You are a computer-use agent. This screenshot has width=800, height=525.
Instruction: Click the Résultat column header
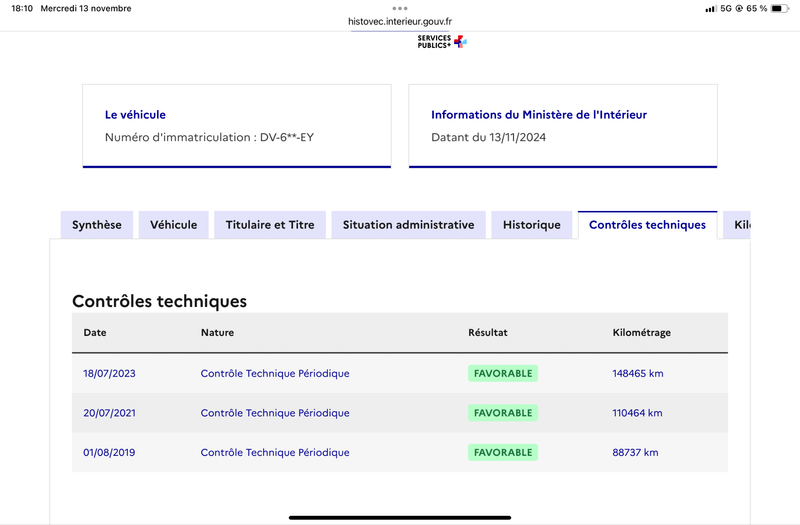tap(488, 333)
